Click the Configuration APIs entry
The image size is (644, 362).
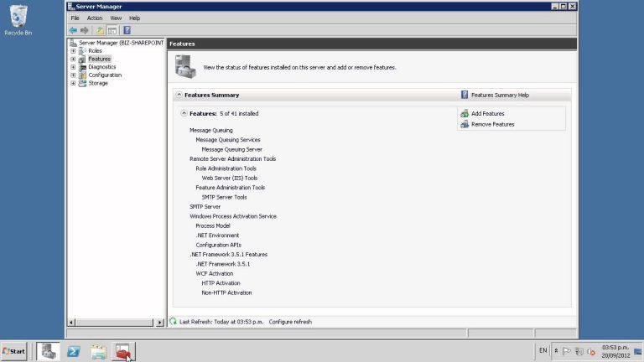[219, 245]
